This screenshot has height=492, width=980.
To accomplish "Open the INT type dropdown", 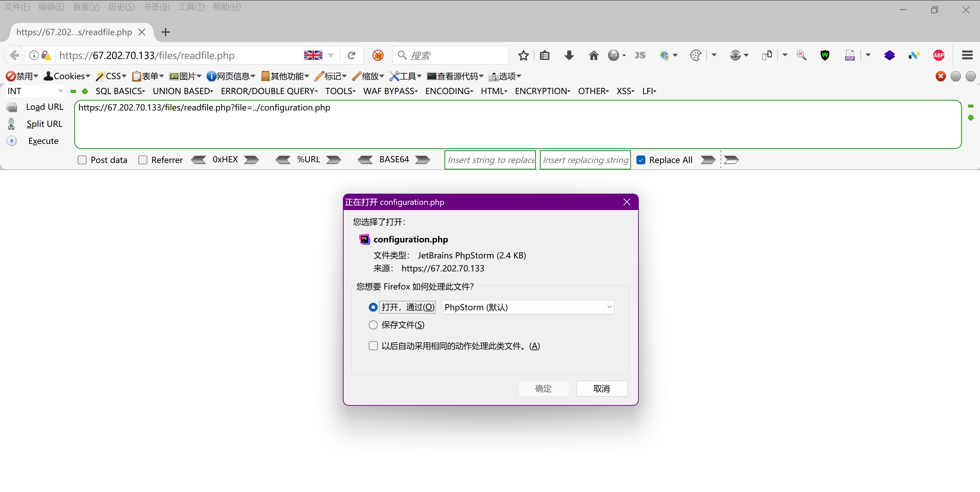I will (x=35, y=91).
